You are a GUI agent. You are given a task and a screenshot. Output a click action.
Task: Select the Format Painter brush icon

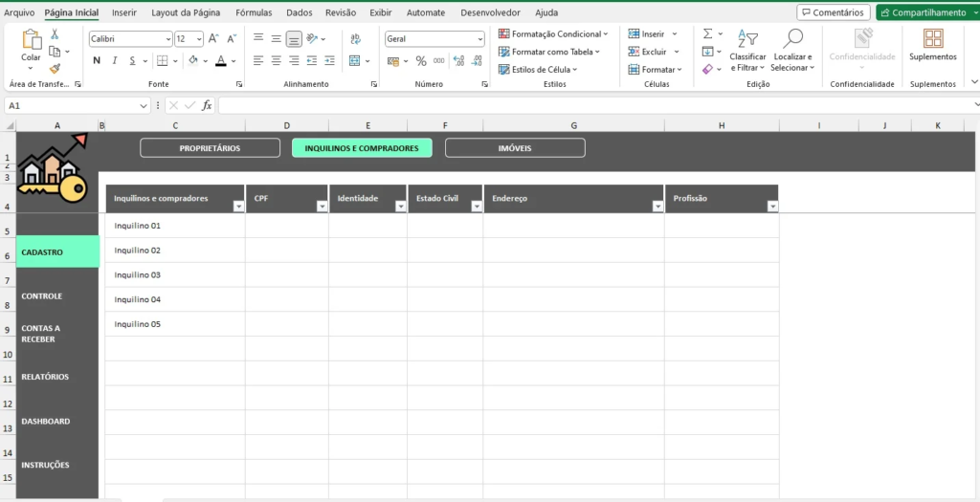click(x=55, y=68)
